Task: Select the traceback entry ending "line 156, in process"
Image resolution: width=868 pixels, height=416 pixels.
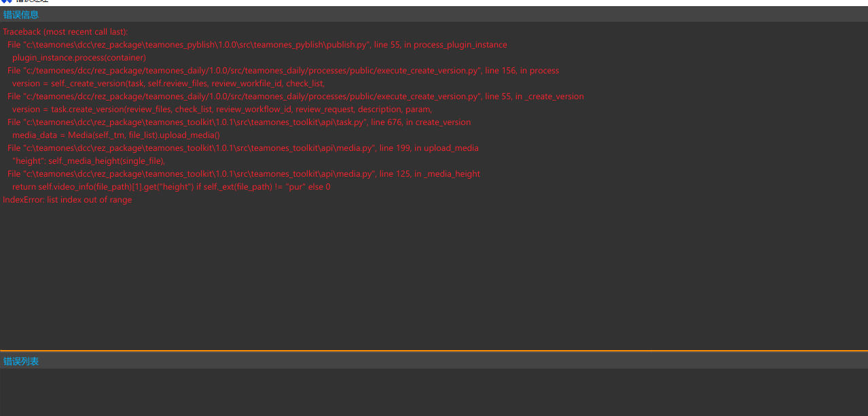Action: click(283, 71)
